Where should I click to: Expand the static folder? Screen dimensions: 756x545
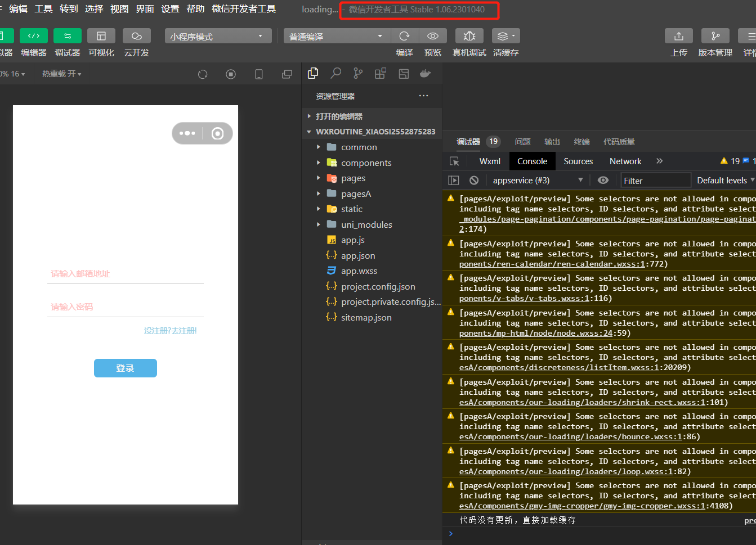click(x=372, y=209)
